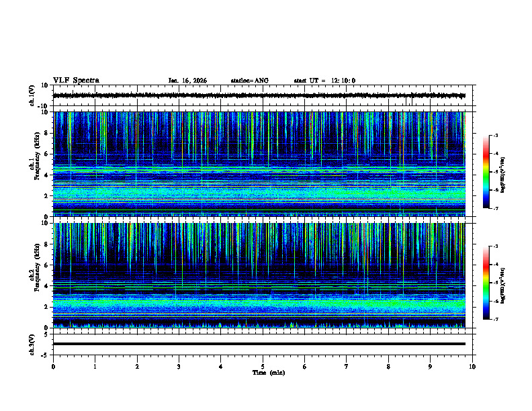
Task: Click the ch.1 color bar log(PSD) unit label
Action: [503, 175]
